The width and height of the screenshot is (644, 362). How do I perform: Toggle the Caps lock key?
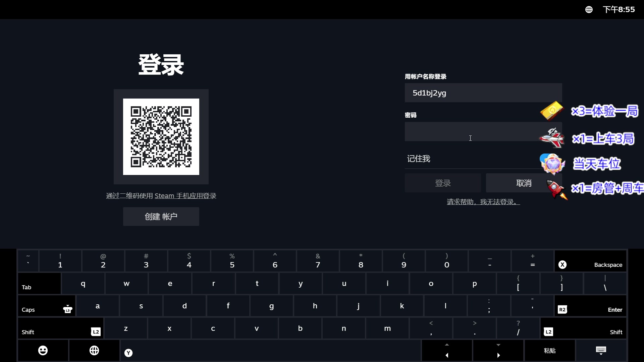click(47, 306)
